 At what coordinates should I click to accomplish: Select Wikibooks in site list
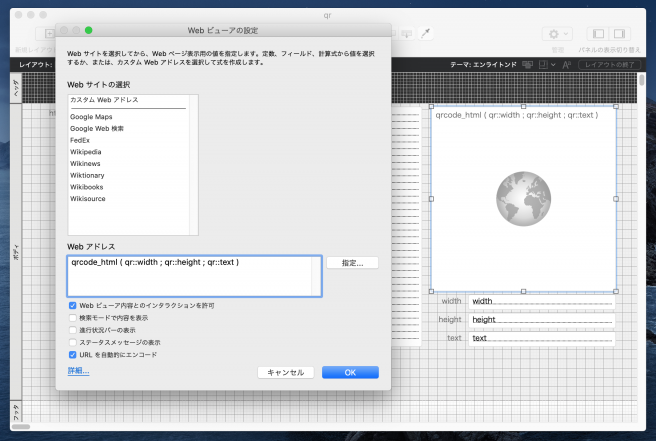[86, 187]
